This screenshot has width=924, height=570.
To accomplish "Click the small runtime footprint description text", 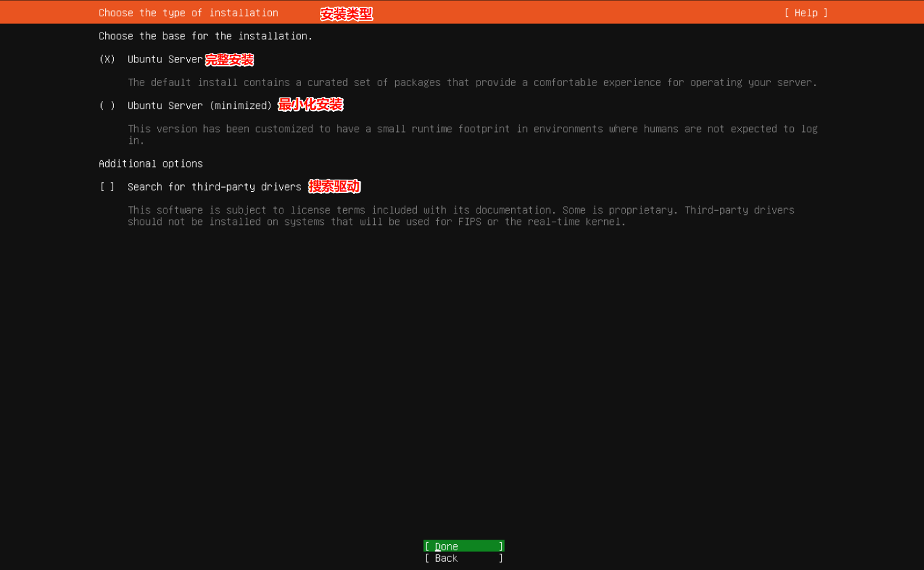I will click(x=472, y=129).
